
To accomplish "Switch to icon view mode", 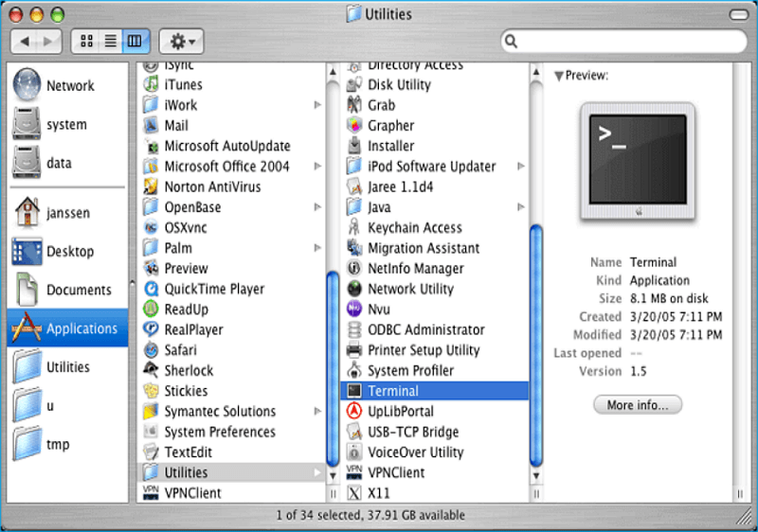I will 86,41.
